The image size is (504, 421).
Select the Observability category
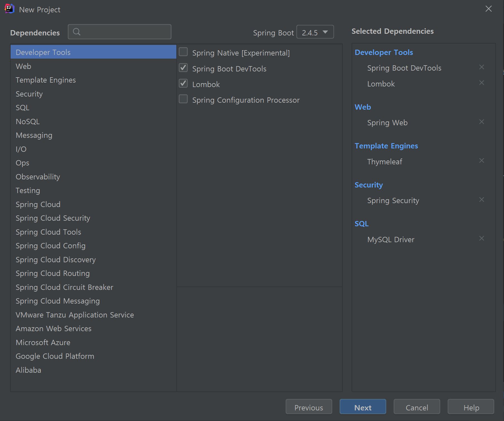(93, 177)
